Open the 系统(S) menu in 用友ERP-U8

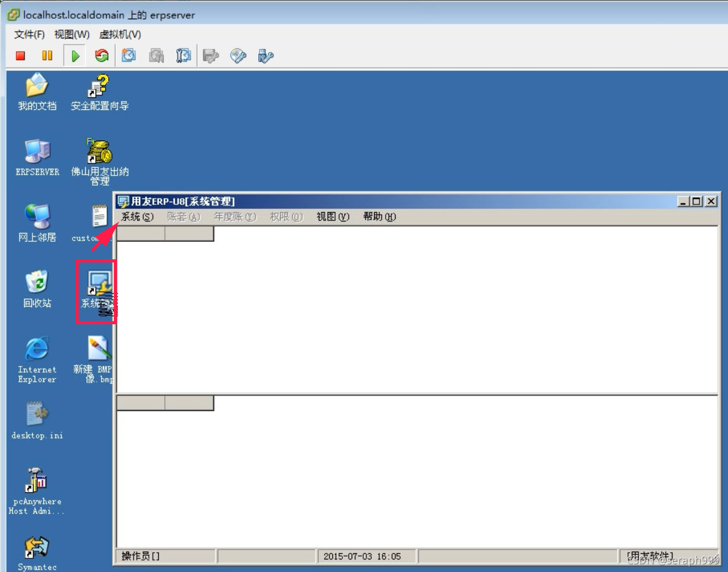(x=137, y=216)
